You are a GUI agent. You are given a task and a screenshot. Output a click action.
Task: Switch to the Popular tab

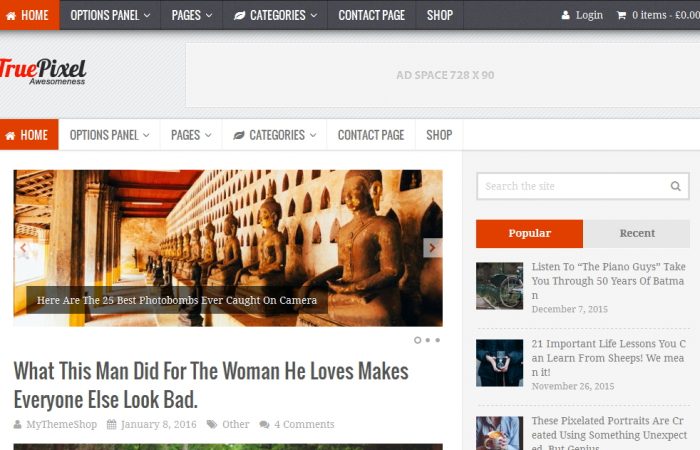coord(529,233)
